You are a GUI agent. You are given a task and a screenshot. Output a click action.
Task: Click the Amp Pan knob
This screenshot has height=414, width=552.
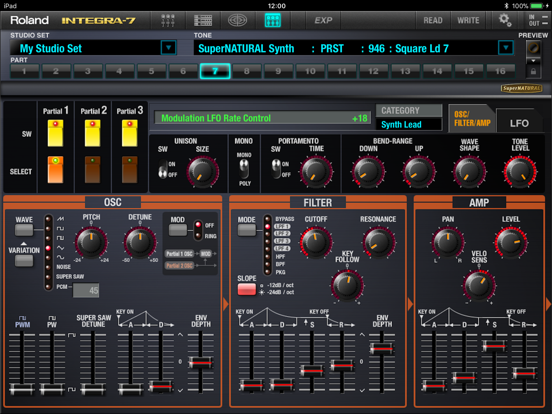pyautogui.click(x=448, y=243)
